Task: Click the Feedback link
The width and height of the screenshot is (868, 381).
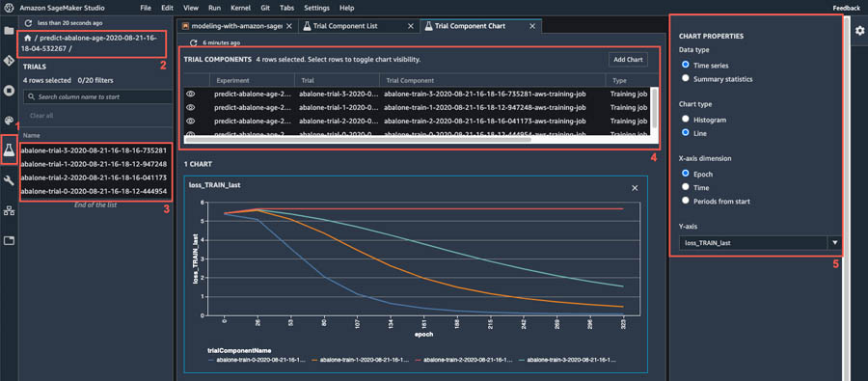Action: 847,9
